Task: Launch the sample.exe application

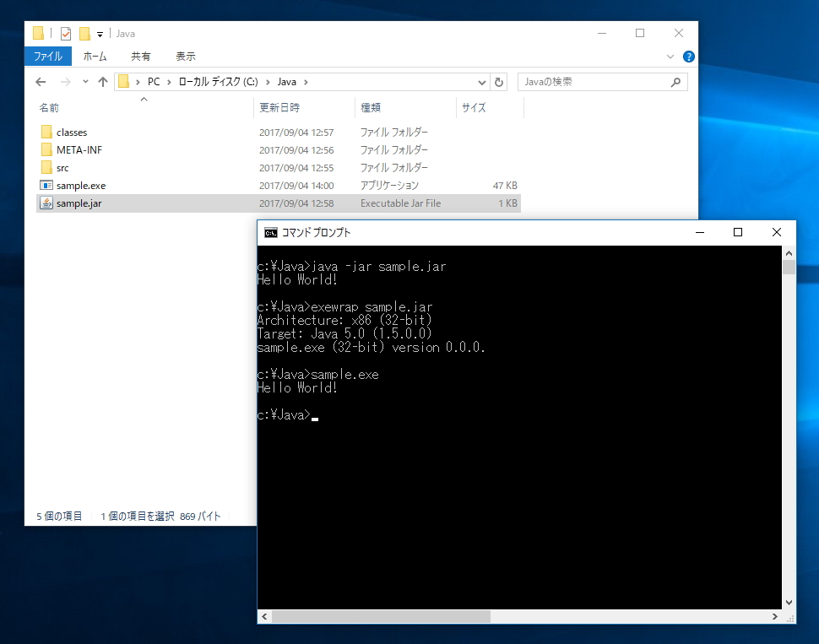Action: tap(80, 185)
